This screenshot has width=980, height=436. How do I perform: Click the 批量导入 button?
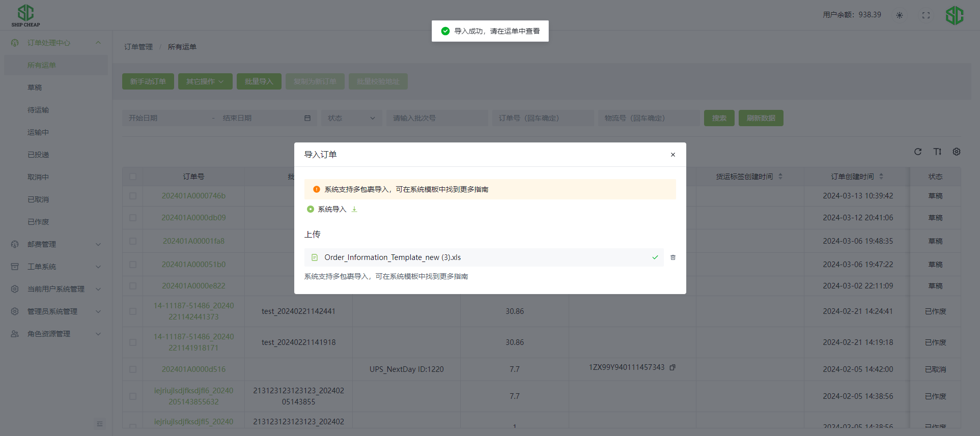(259, 81)
